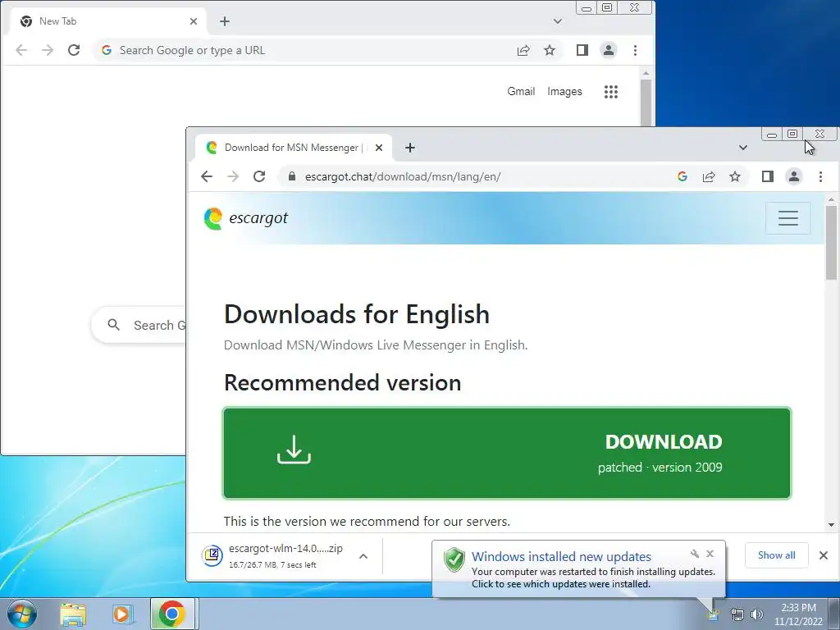This screenshot has height=630, width=840.
Task: Open a new tab in the escargot window
Action: coord(410,148)
